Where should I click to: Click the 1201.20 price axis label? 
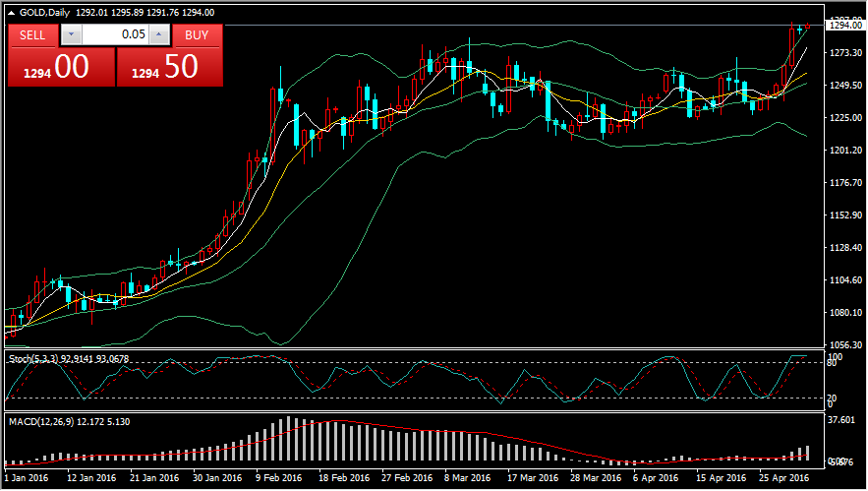845,151
